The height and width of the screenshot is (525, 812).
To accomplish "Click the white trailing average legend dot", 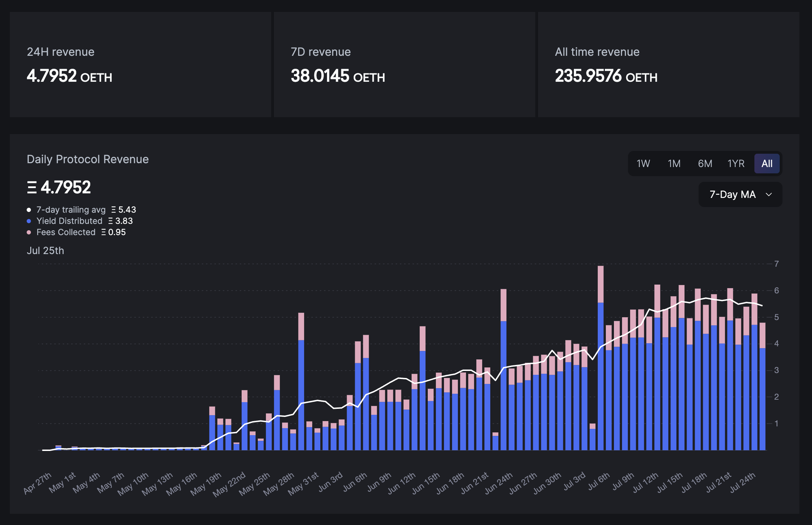I will point(29,210).
